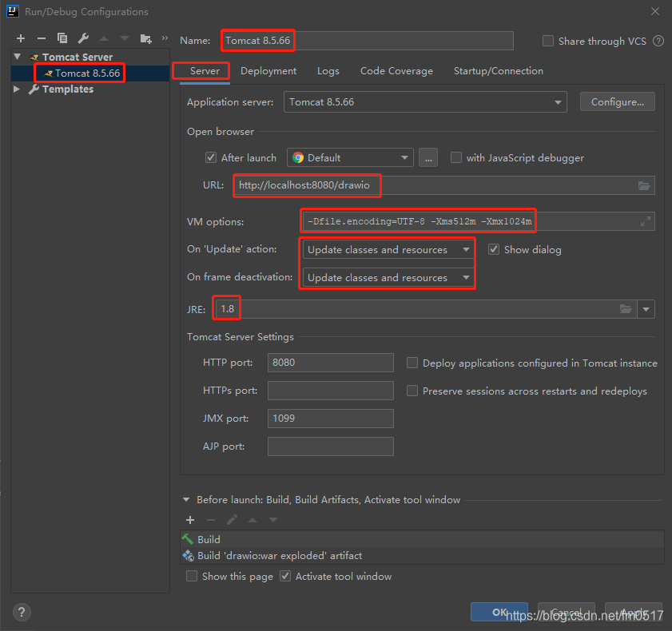Add a new configuration with plus icon
The width and height of the screenshot is (672, 631).
pyautogui.click(x=20, y=38)
